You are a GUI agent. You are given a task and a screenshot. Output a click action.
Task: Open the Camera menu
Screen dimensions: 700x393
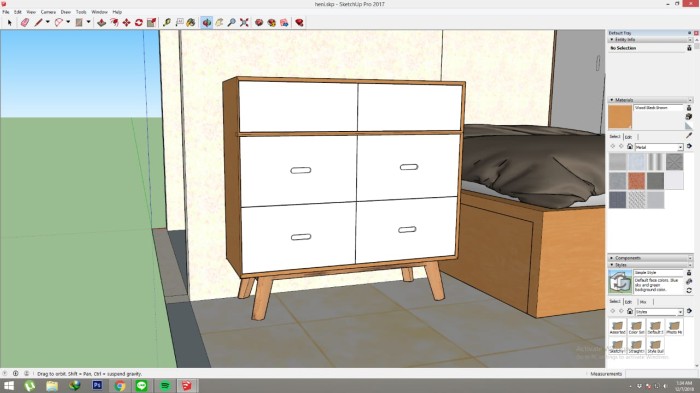click(48, 12)
